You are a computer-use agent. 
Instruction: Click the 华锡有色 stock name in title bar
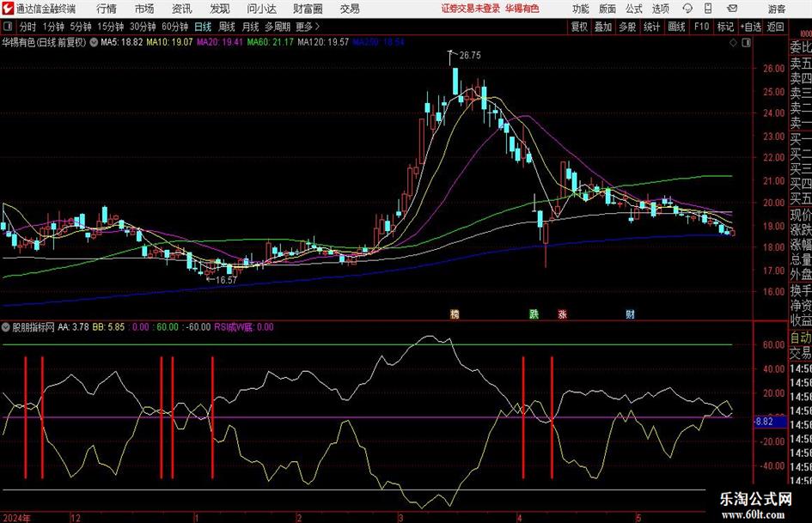pyautogui.click(x=522, y=9)
